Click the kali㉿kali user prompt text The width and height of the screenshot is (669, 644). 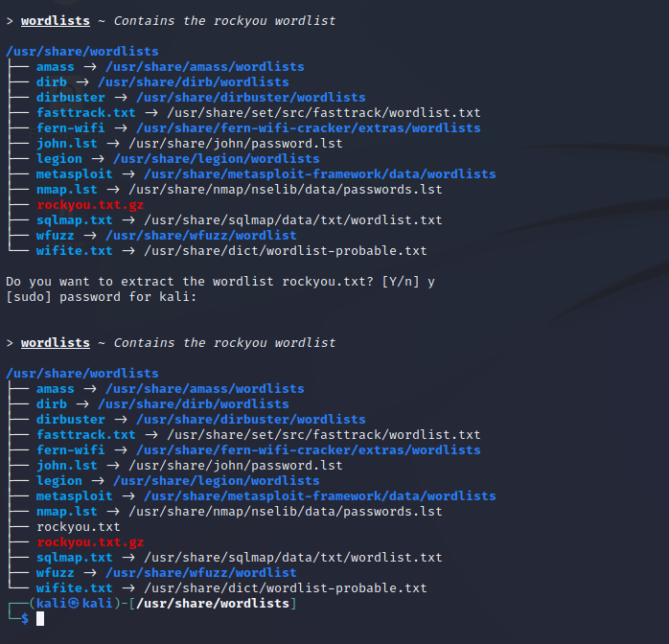pos(74,603)
